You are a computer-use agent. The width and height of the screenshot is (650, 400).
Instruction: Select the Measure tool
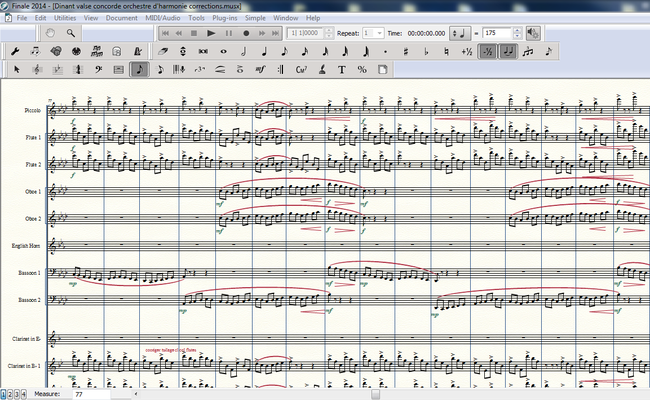(x=118, y=69)
